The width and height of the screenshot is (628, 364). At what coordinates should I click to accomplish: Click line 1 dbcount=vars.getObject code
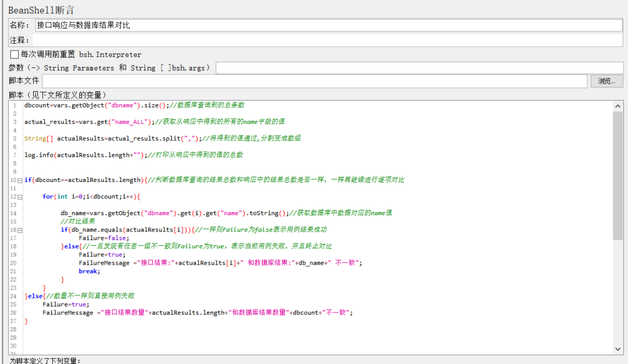pos(134,105)
